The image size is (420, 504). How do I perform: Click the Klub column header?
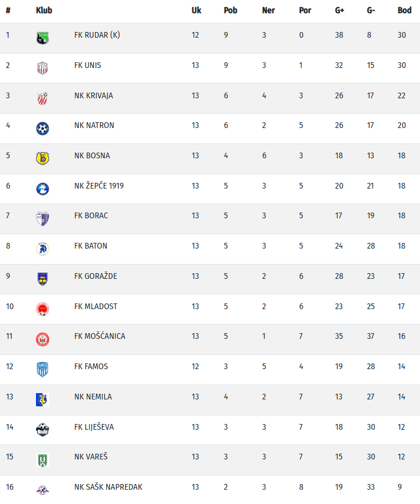(44, 10)
